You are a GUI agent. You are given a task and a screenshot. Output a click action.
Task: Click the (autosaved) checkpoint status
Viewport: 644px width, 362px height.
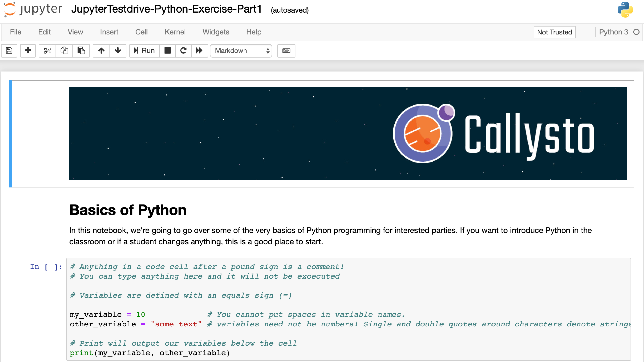click(290, 10)
